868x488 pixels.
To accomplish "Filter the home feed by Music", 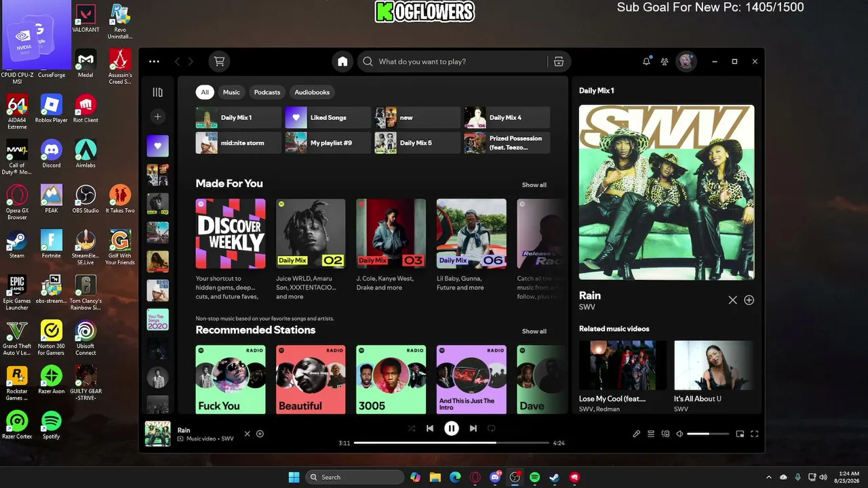I will pyautogui.click(x=231, y=92).
